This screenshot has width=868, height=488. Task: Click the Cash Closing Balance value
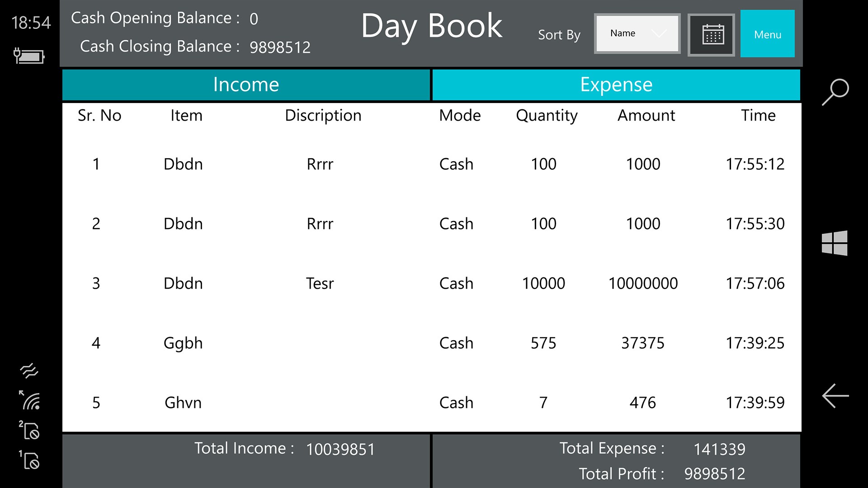[x=280, y=47]
